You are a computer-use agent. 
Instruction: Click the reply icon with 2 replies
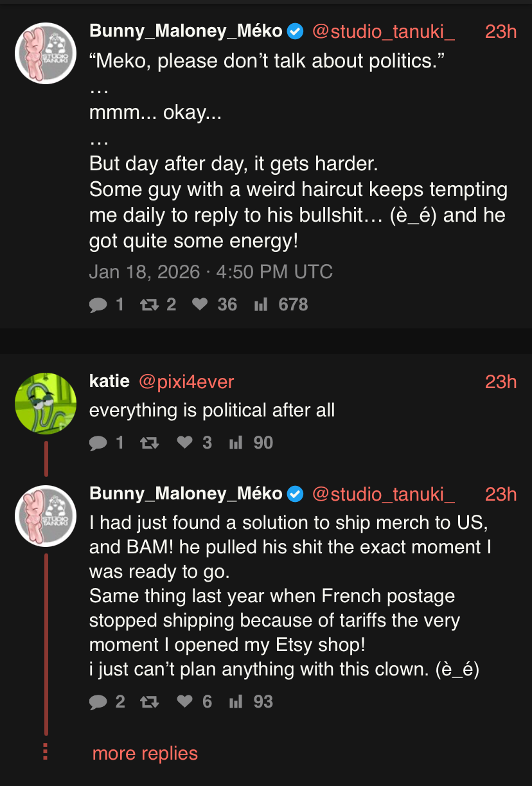(x=98, y=702)
